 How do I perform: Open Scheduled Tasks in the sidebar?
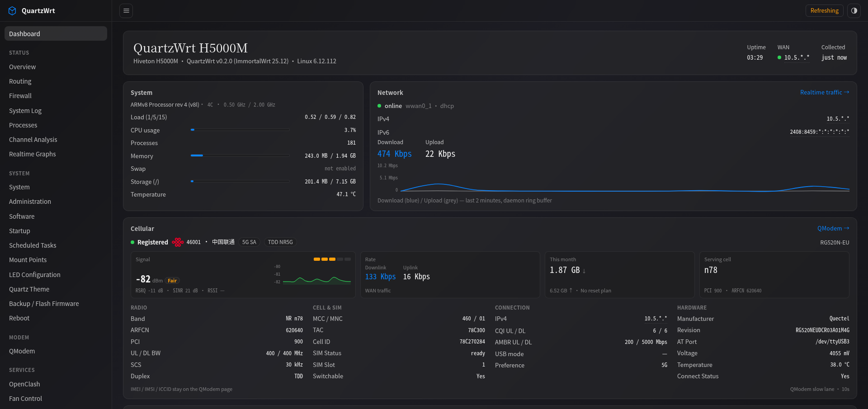(x=56, y=245)
